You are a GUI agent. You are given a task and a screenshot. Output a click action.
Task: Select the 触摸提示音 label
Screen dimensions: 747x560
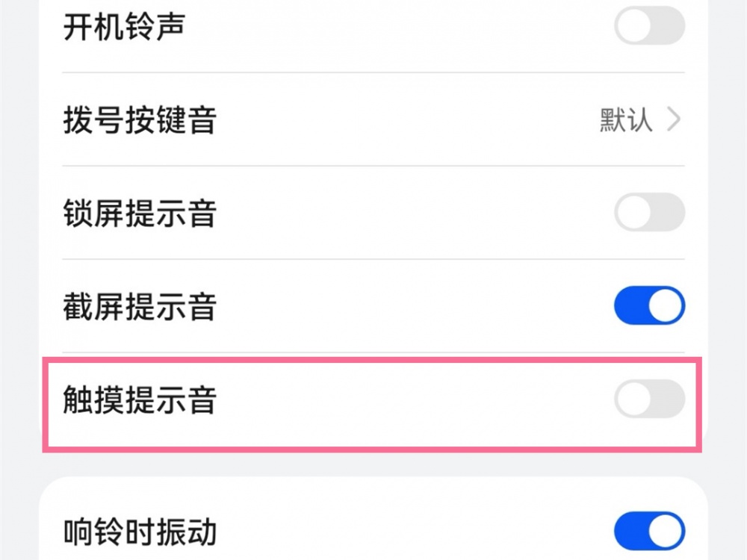point(140,399)
